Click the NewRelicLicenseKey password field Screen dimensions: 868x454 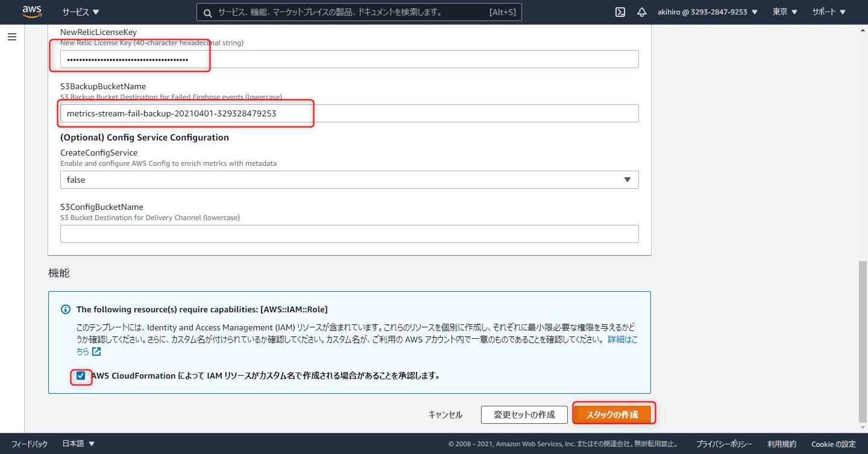pyautogui.click(x=349, y=59)
